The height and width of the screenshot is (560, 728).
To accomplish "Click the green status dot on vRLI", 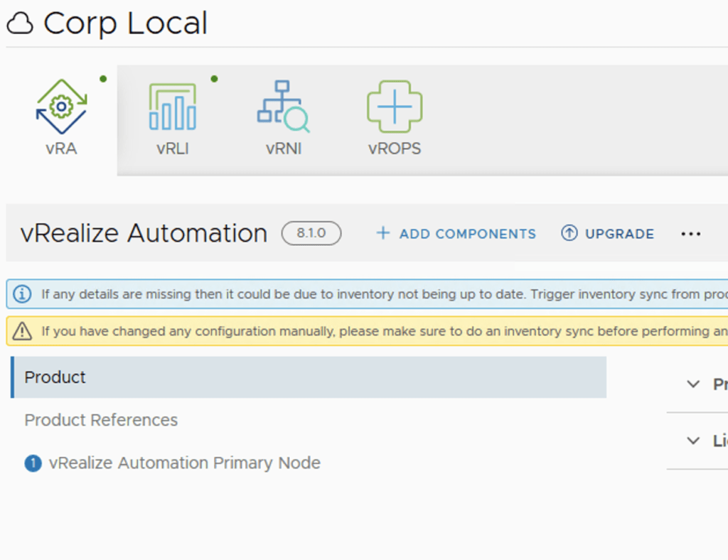I will (214, 79).
